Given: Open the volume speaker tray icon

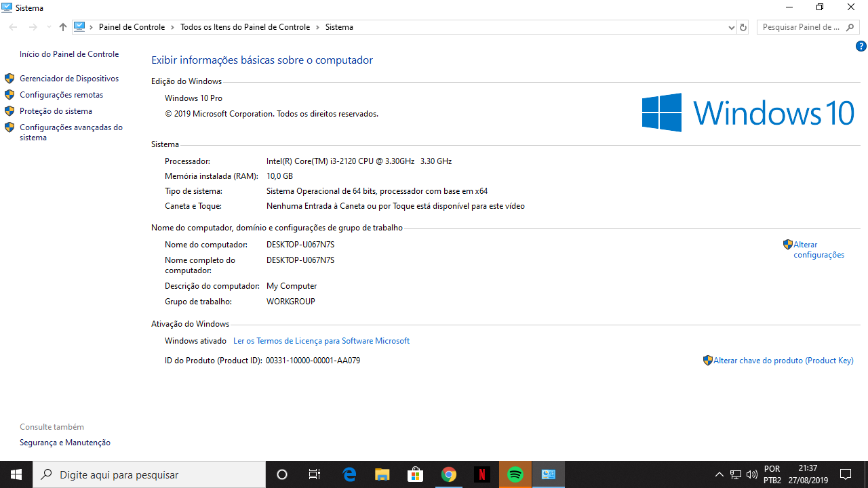Looking at the screenshot, I should (751, 474).
